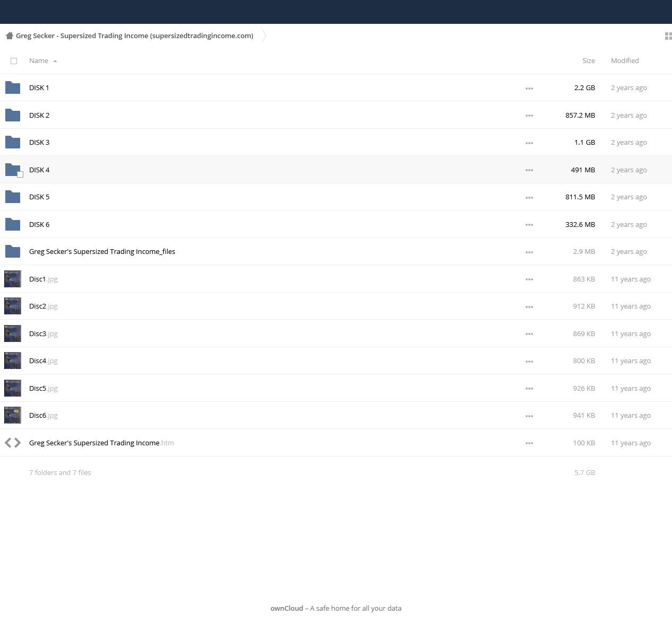Click the 941 KB size value
Viewport: 672px width, 624px height.
point(584,415)
